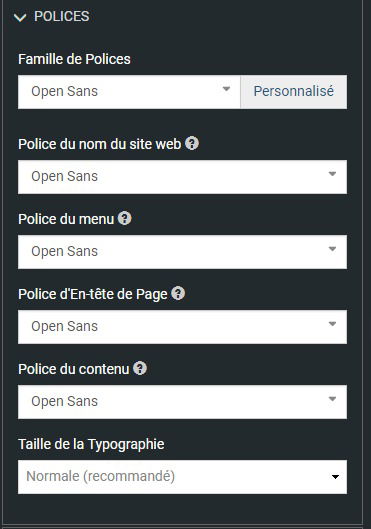Screen dimensions: 371x529
Task: Show help for Police du nom du site web
Action: tap(192, 143)
